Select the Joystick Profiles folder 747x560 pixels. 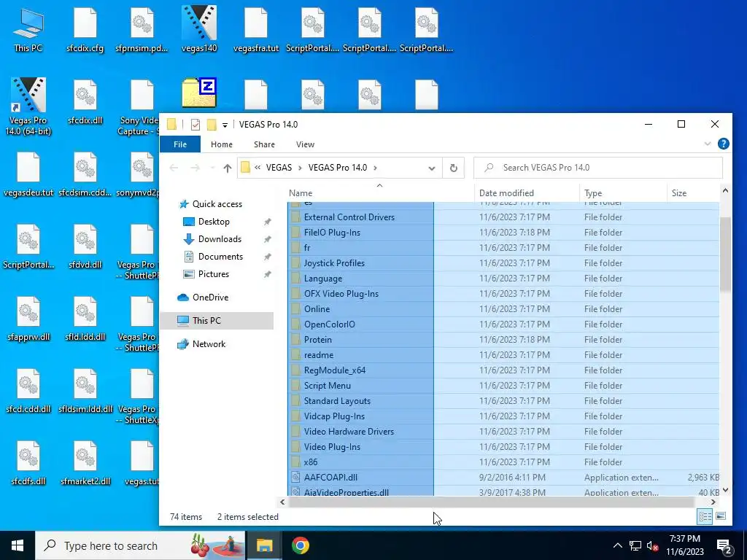pos(334,262)
